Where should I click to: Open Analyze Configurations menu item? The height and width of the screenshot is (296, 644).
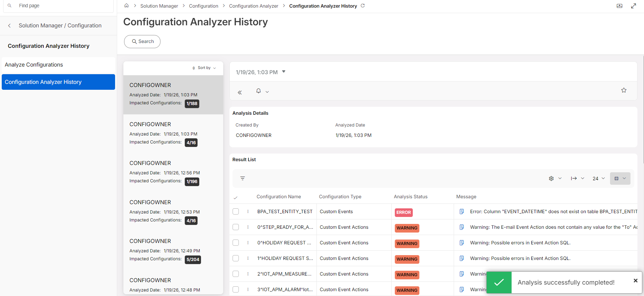point(58,65)
